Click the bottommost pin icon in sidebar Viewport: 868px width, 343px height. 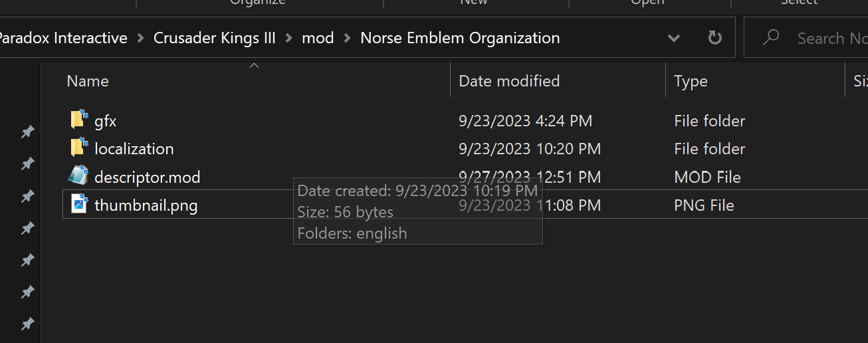pyautogui.click(x=27, y=324)
